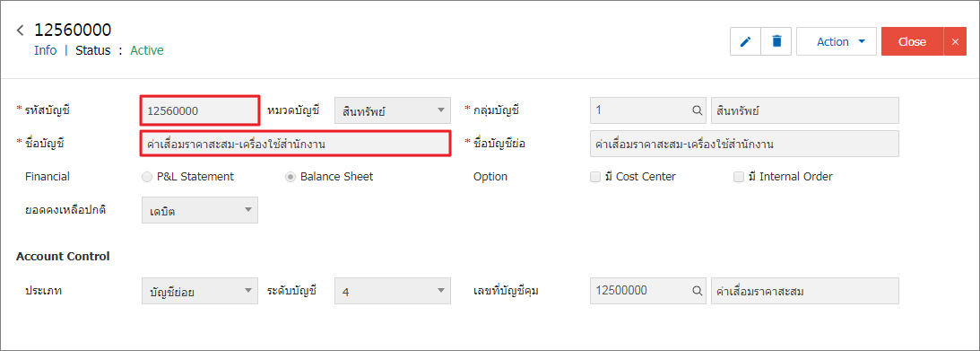980x351 pixels.
Task: Click the รหัสบัญชี field containing 12560000
Action: click(x=199, y=110)
